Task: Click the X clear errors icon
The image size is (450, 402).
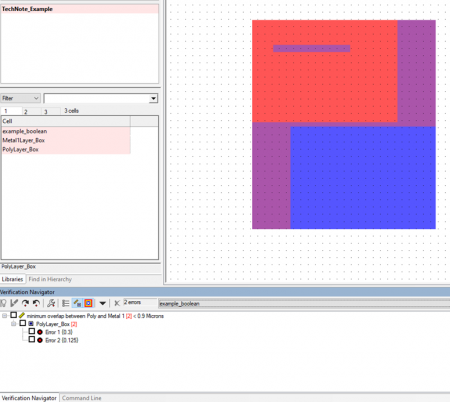Action: tap(117, 303)
